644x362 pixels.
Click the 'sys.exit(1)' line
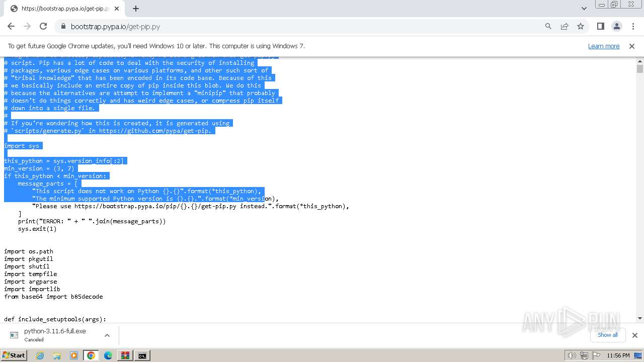tap(37, 229)
